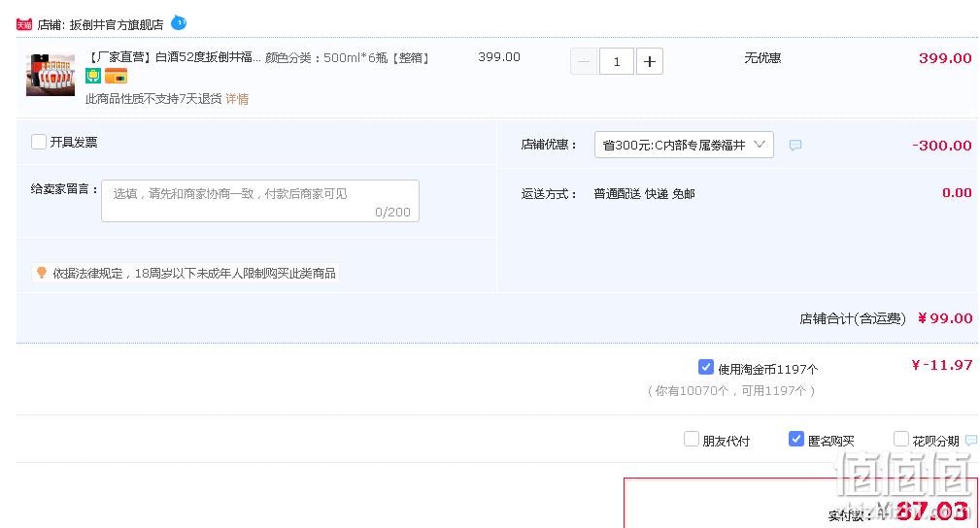Check the 花呗分期 installment checkbox
980x528 pixels.
tap(900, 439)
